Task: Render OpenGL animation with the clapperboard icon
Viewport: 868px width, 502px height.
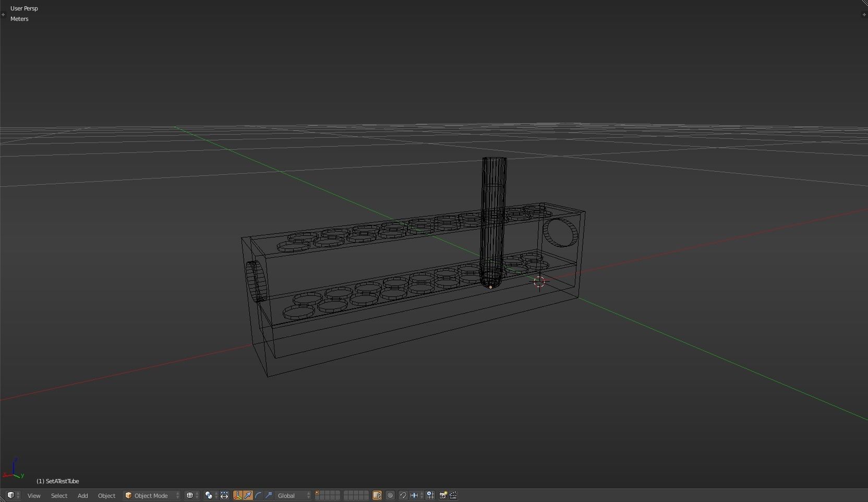Action: coord(453,495)
